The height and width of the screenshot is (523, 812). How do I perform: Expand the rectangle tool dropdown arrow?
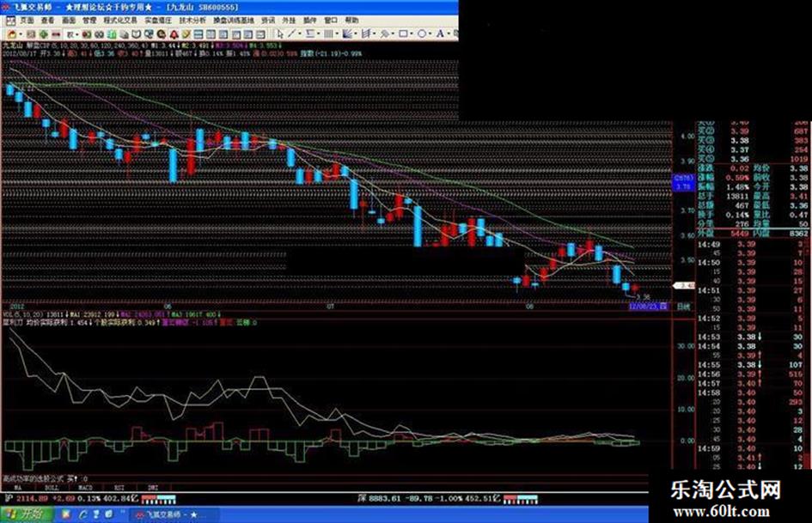click(x=412, y=34)
